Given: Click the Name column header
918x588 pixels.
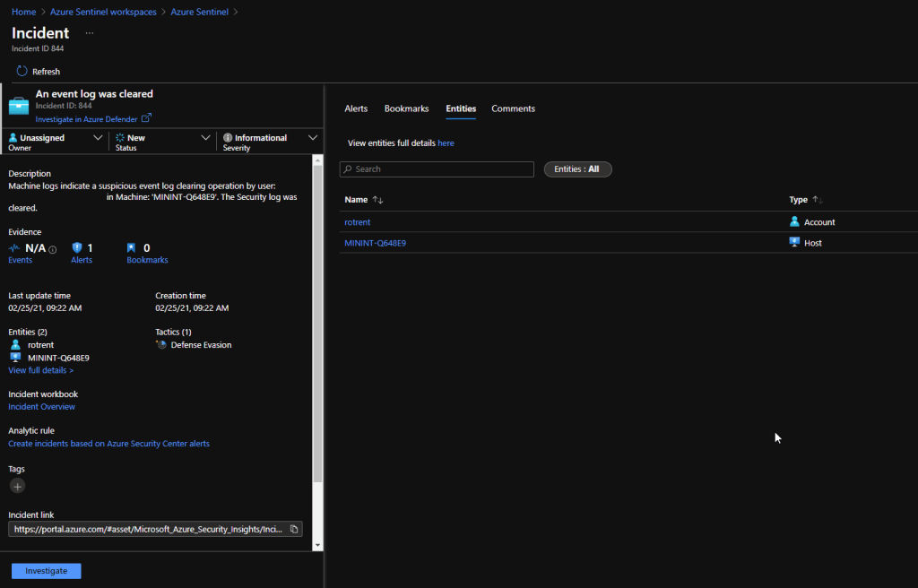Looking at the screenshot, I should pos(356,200).
